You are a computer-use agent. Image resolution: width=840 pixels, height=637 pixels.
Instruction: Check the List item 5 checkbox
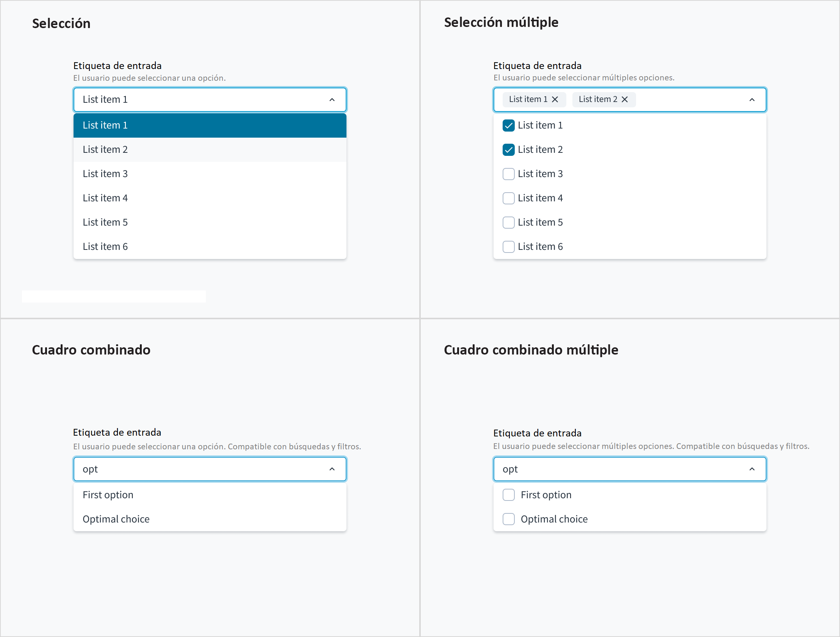[x=508, y=223]
